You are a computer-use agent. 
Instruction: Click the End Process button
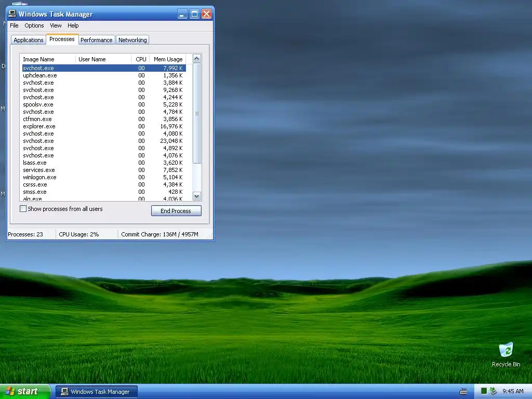click(x=176, y=211)
